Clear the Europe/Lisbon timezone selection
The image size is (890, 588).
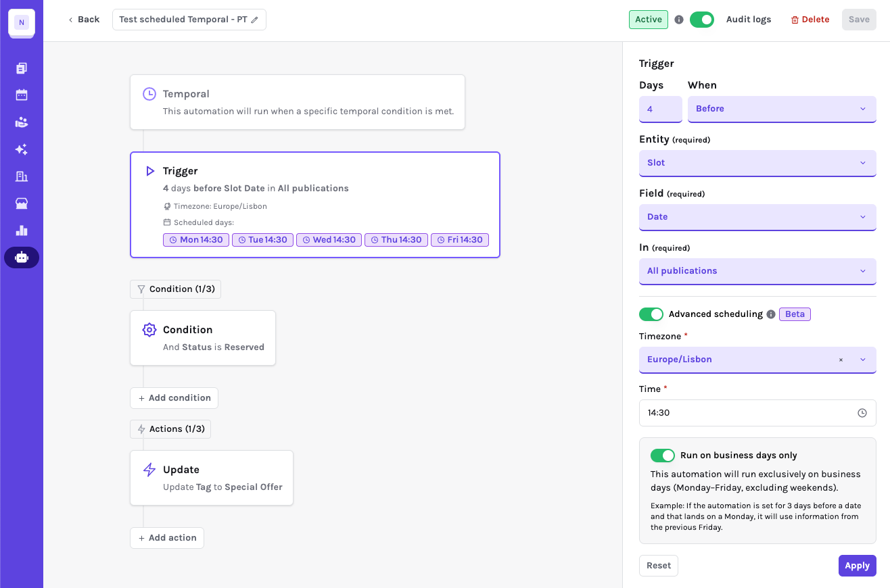841,360
